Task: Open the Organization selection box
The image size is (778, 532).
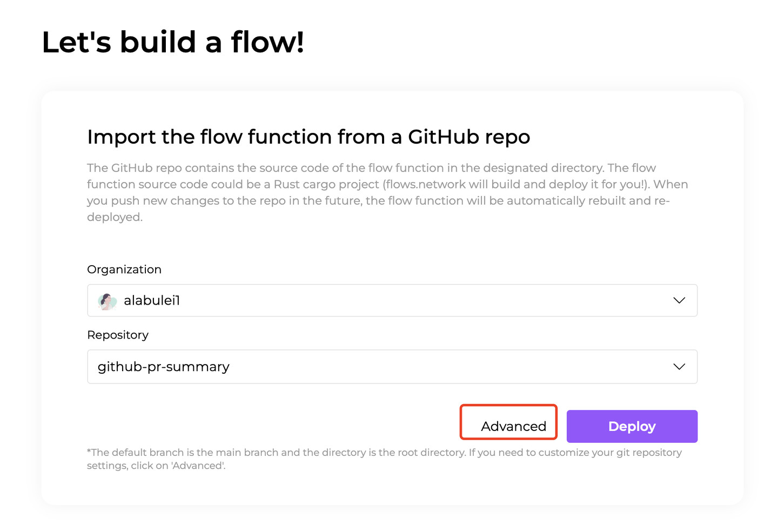Action: pyautogui.click(x=392, y=300)
